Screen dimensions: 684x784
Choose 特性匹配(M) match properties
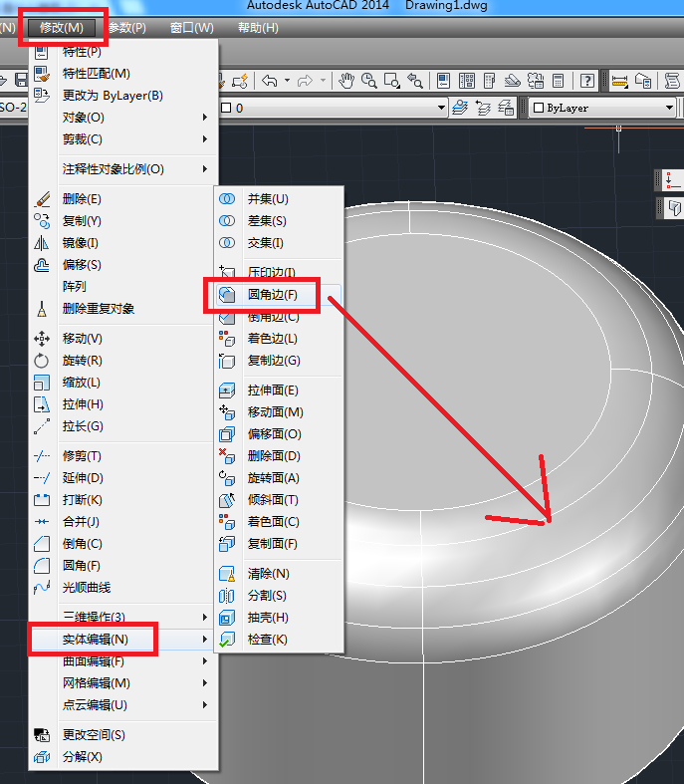pyautogui.click(x=123, y=74)
